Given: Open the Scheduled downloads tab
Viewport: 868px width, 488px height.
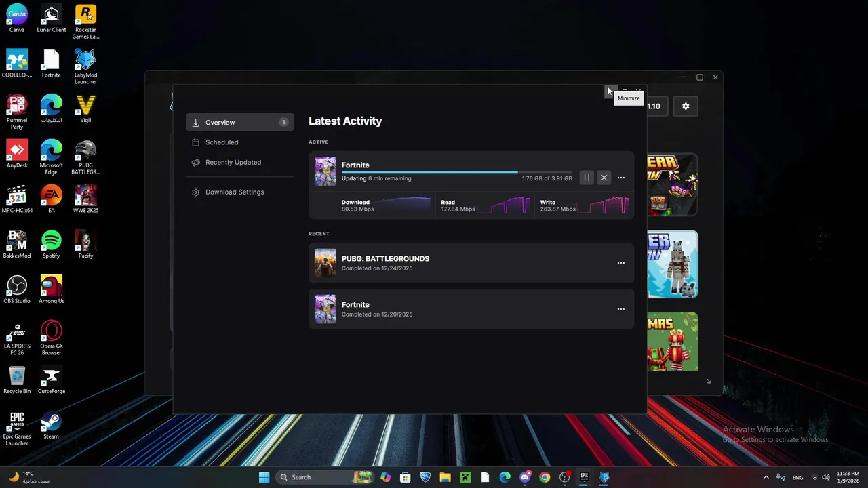Looking at the screenshot, I should point(240,142).
